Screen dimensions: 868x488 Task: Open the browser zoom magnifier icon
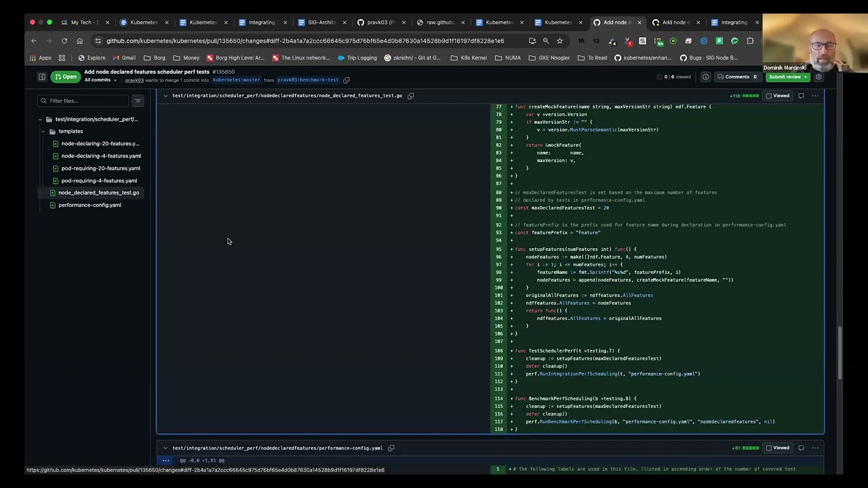tap(546, 41)
